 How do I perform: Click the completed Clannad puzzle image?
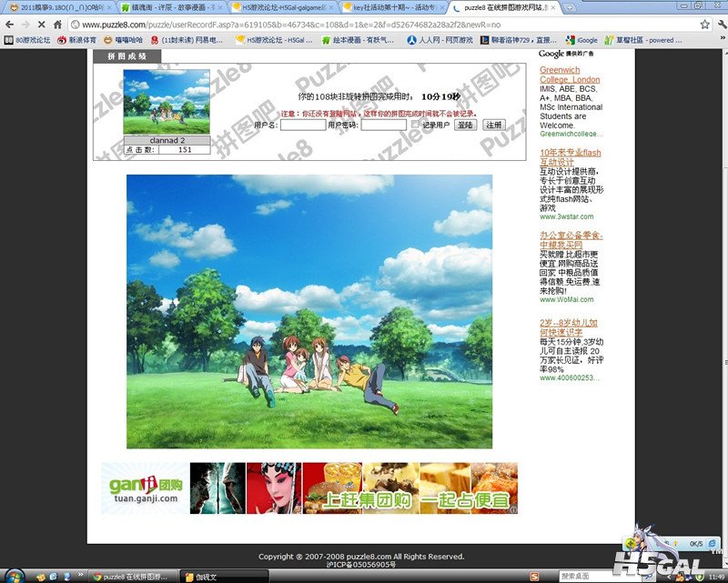click(309, 311)
